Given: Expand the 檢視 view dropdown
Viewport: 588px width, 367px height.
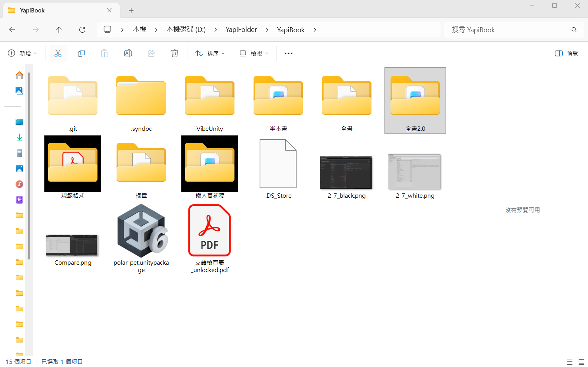Looking at the screenshot, I should point(254,53).
